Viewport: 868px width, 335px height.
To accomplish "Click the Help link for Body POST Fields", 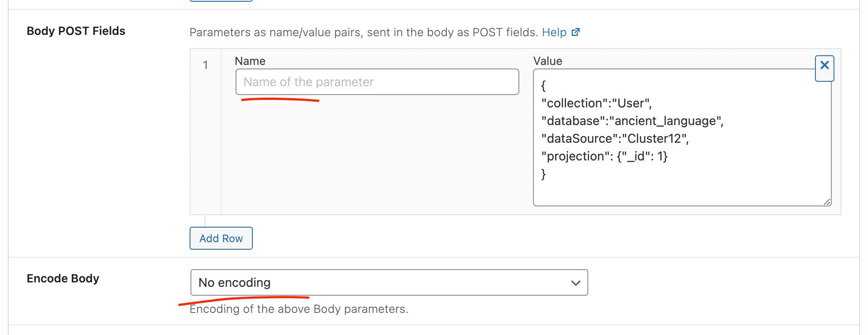I will click(x=554, y=32).
